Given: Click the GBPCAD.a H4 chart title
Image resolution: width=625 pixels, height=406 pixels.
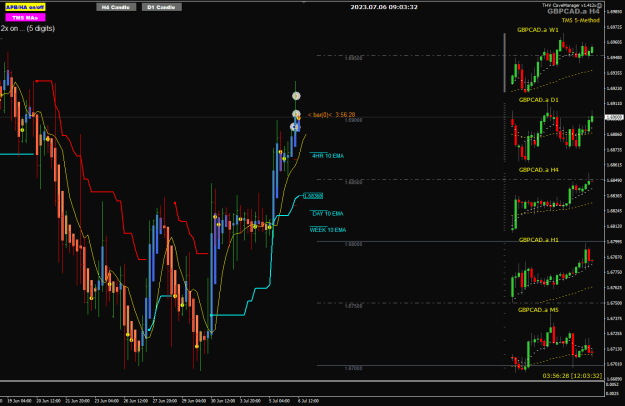Looking at the screenshot, I should pyautogui.click(x=573, y=12).
